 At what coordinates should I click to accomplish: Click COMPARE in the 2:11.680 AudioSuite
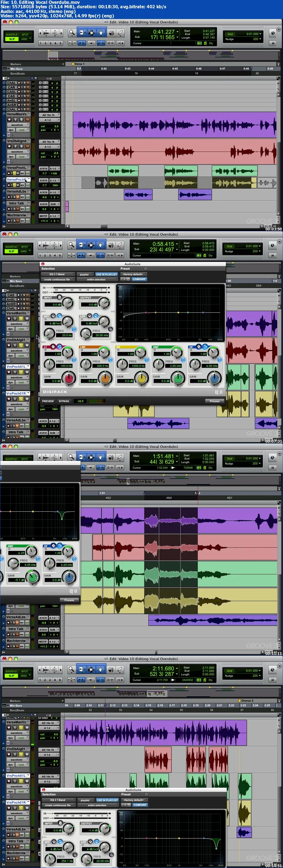[x=140, y=805]
